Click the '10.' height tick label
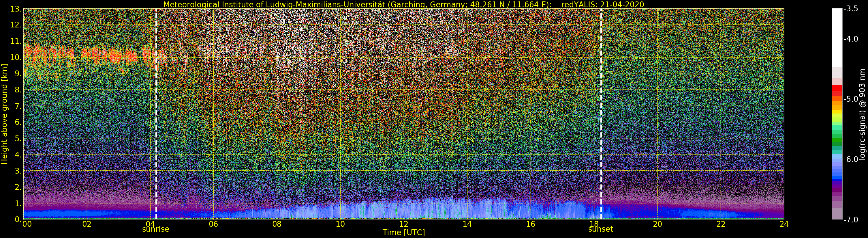868x238 pixels. click(16, 57)
